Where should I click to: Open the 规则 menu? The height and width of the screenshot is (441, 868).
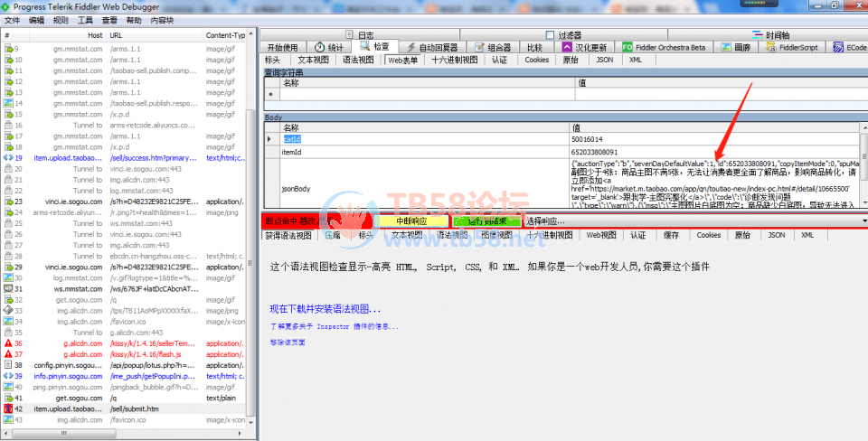click(x=61, y=21)
